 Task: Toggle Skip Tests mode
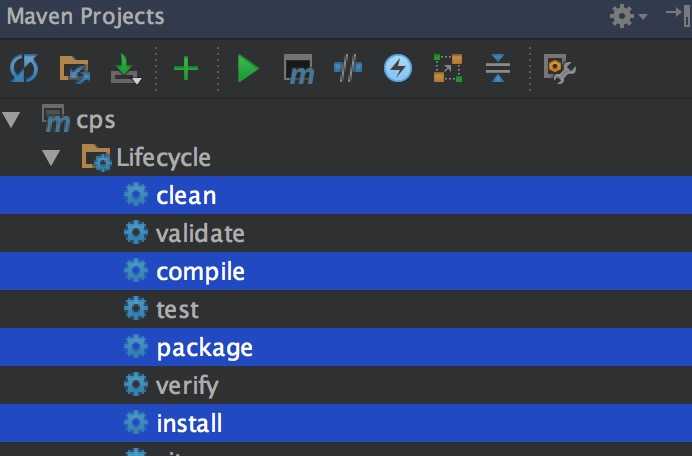coord(348,68)
